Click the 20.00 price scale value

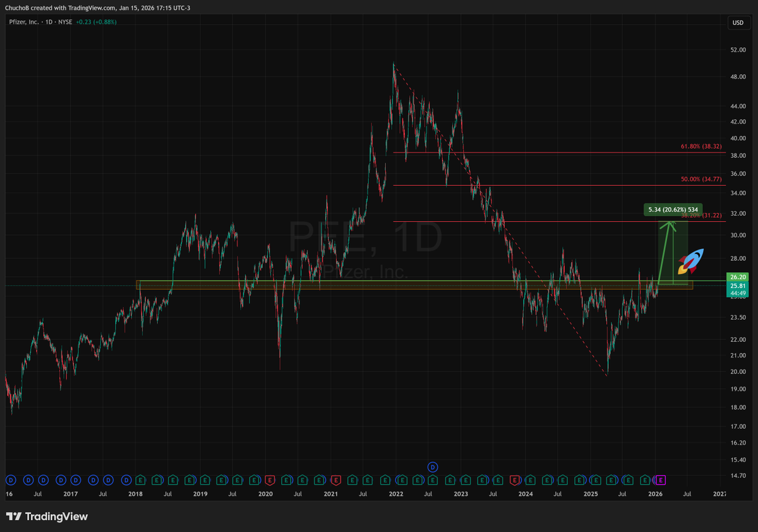coord(738,372)
